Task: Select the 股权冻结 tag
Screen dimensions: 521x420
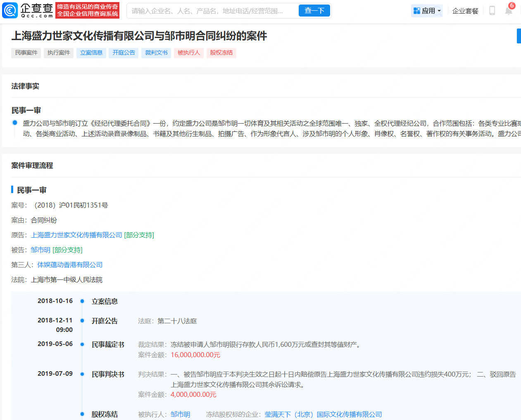Action: (x=221, y=53)
